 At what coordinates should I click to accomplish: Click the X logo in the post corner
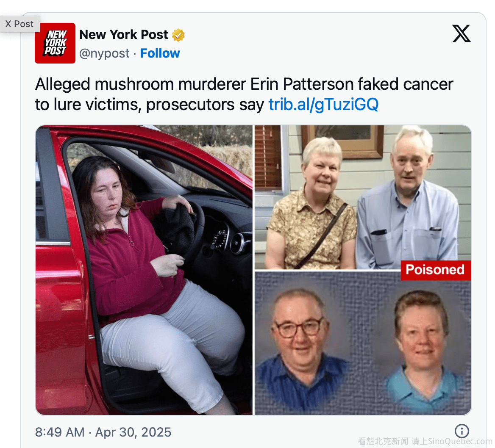(462, 33)
